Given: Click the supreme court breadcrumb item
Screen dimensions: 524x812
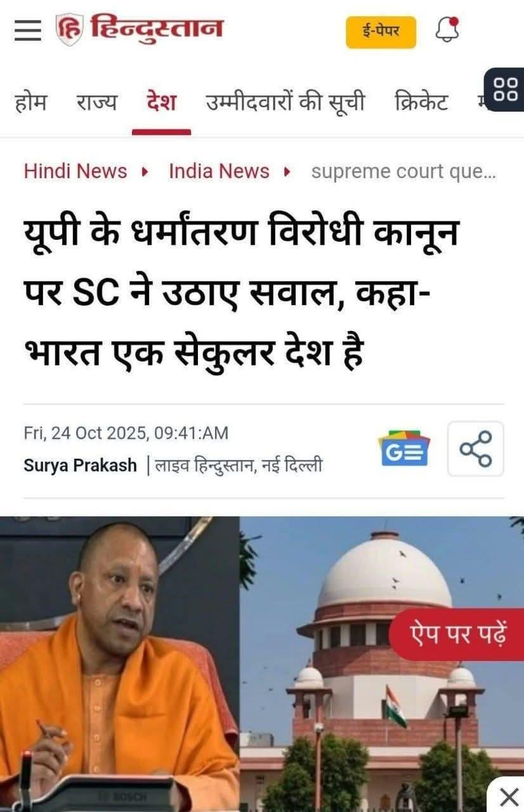Looking at the screenshot, I should (403, 172).
